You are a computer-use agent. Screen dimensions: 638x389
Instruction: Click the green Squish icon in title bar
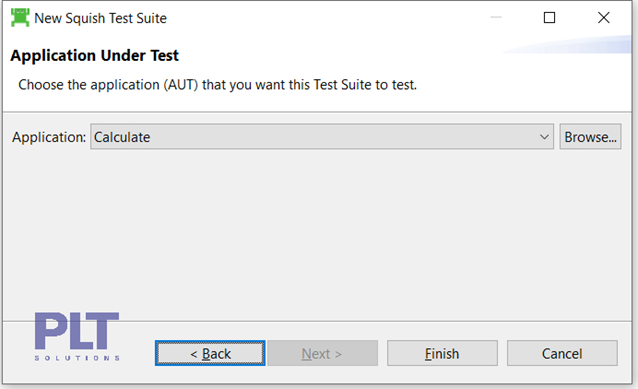(20, 17)
